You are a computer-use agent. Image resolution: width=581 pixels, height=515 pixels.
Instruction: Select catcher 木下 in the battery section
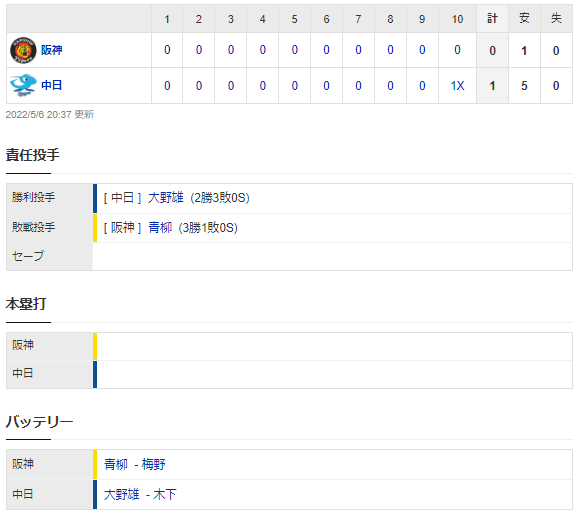click(x=165, y=494)
